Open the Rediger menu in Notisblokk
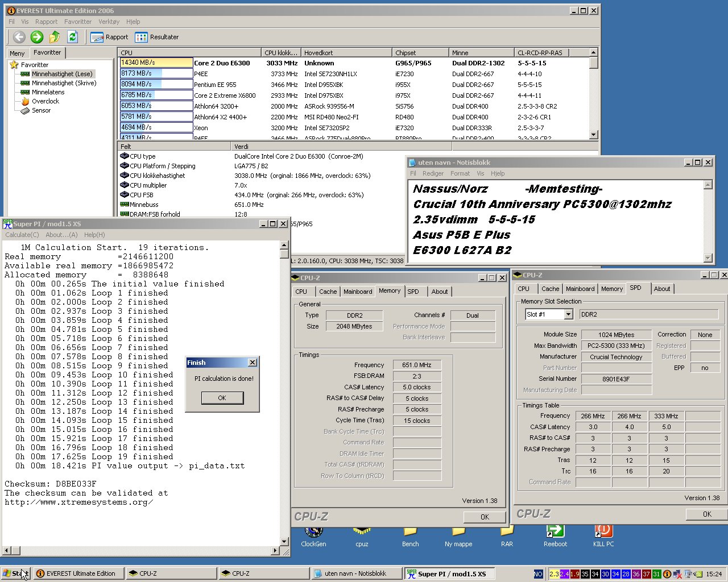Viewport: 728px width, 582px height. [x=433, y=173]
